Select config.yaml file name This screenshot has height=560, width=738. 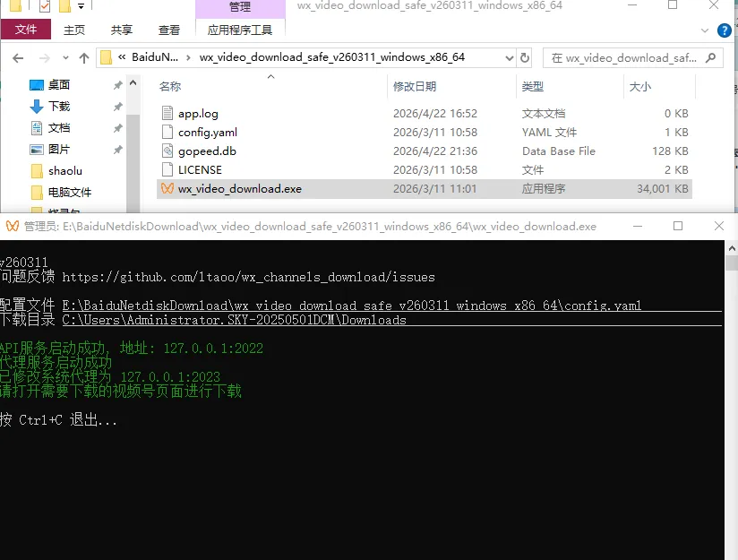[x=208, y=133]
